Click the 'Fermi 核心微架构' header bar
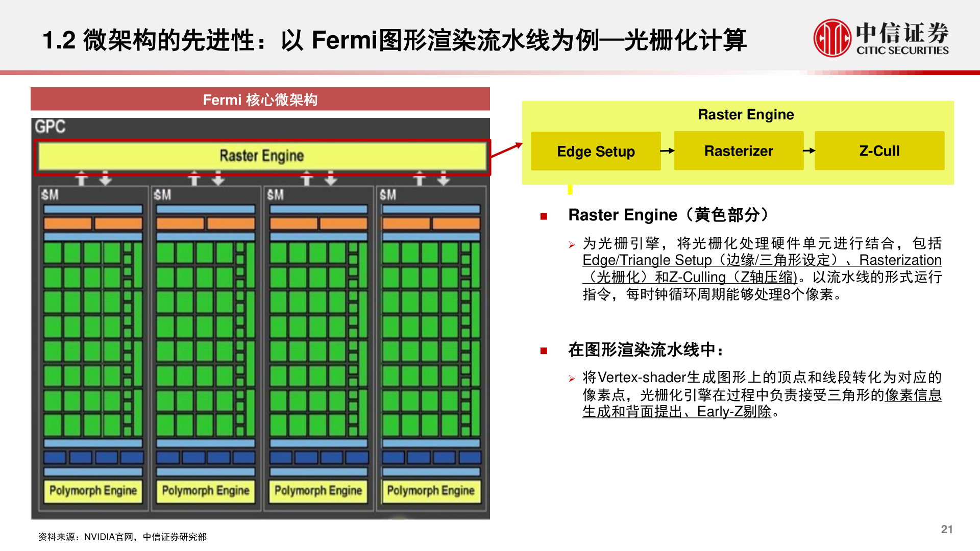Viewport: 980px width, 551px height. 260,99
